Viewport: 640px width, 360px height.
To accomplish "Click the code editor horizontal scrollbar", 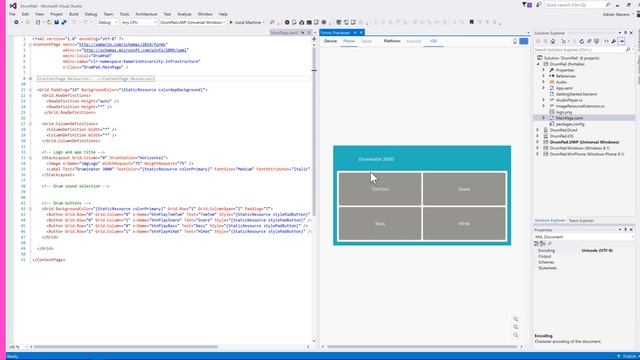I will [x=126, y=347].
